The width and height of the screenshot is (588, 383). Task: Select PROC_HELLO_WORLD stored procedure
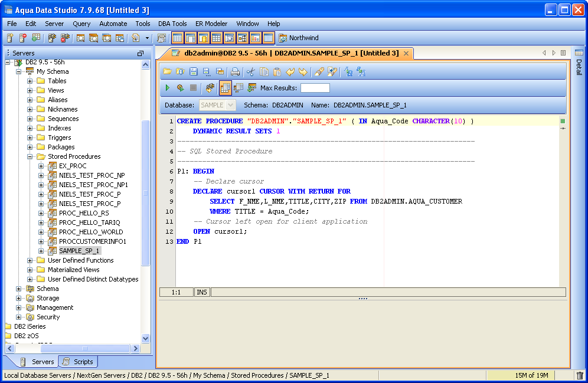pos(90,232)
